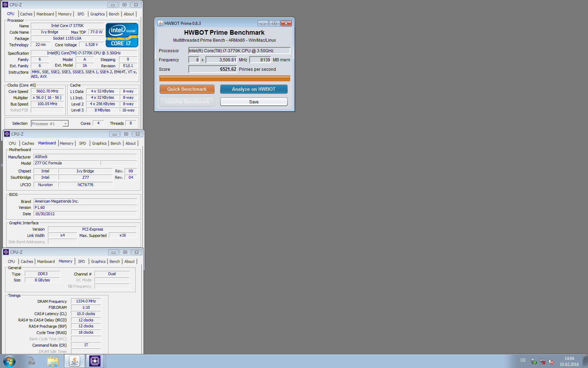Open About tab in top CPU-Z window
588x368 pixels.
coord(129,14)
